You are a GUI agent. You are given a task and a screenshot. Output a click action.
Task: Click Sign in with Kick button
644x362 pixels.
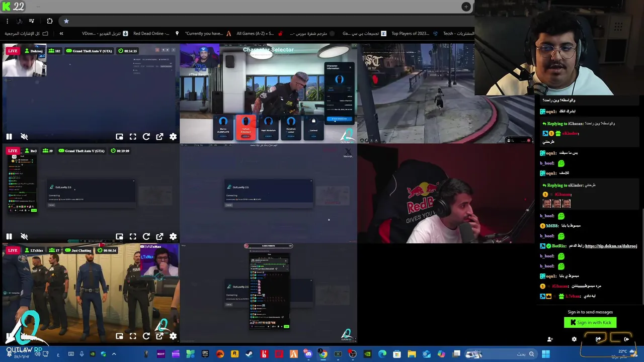click(590, 323)
